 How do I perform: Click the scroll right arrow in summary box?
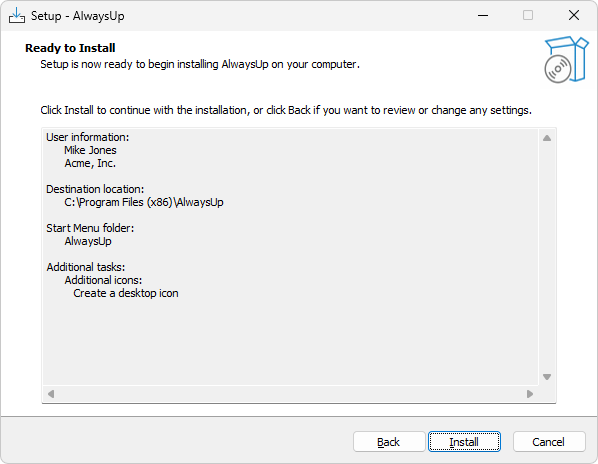tap(530, 393)
